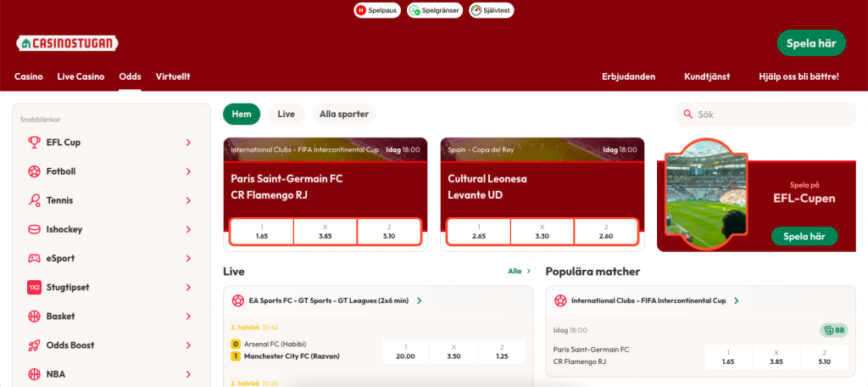Click Alla link next to Live heading
This screenshot has height=387, width=868.
[520, 271]
